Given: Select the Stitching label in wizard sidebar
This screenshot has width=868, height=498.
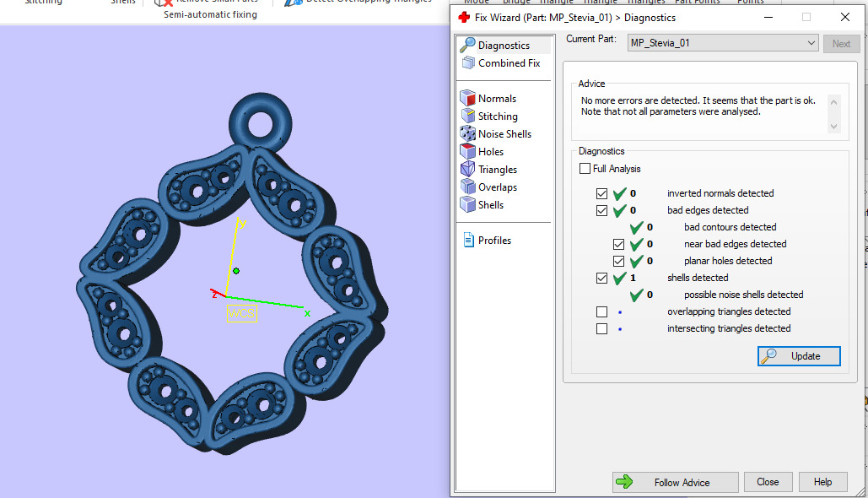Looking at the screenshot, I should point(498,116).
